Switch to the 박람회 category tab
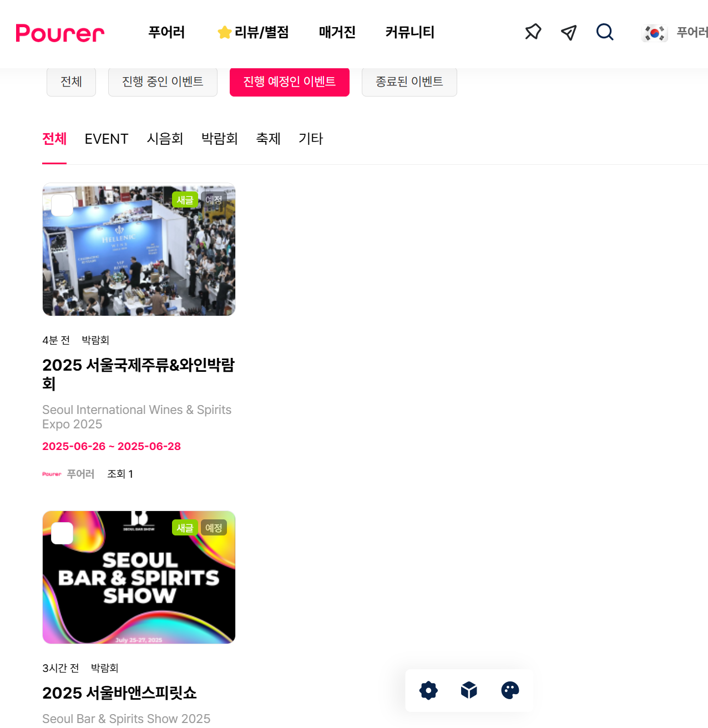This screenshot has height=728, width=708. point(220,139)
